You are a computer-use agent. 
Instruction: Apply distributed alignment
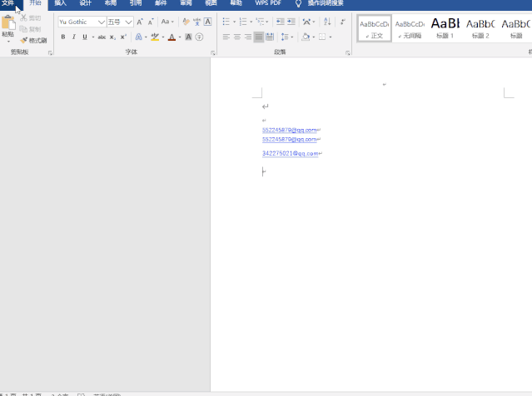(270, 37)
